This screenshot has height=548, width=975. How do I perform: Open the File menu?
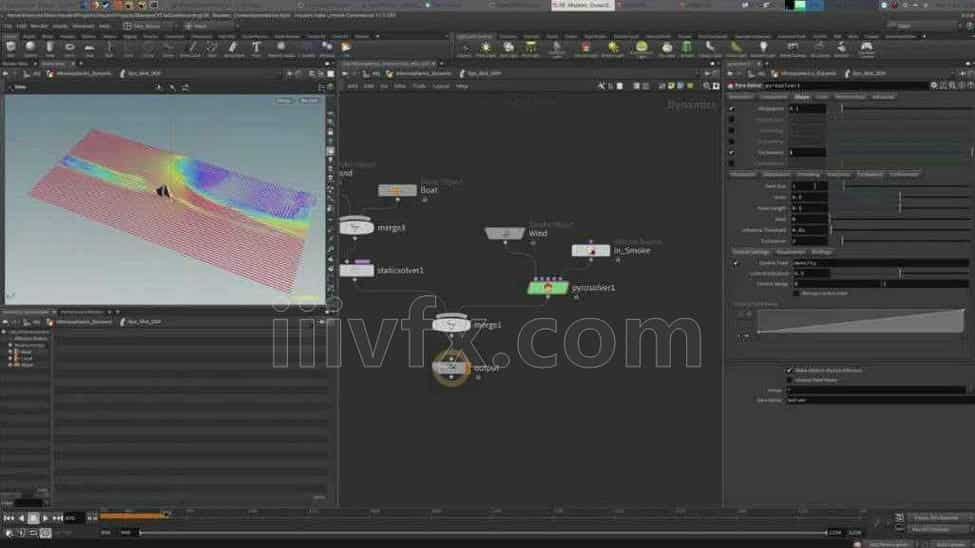pyautogui.click(x=8, y=26)
